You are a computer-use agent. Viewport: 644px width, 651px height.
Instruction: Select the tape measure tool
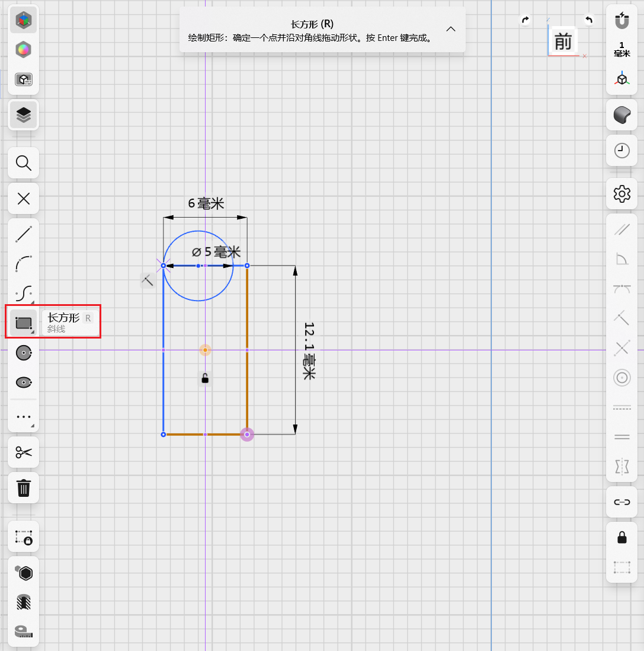tap(23, 631)
